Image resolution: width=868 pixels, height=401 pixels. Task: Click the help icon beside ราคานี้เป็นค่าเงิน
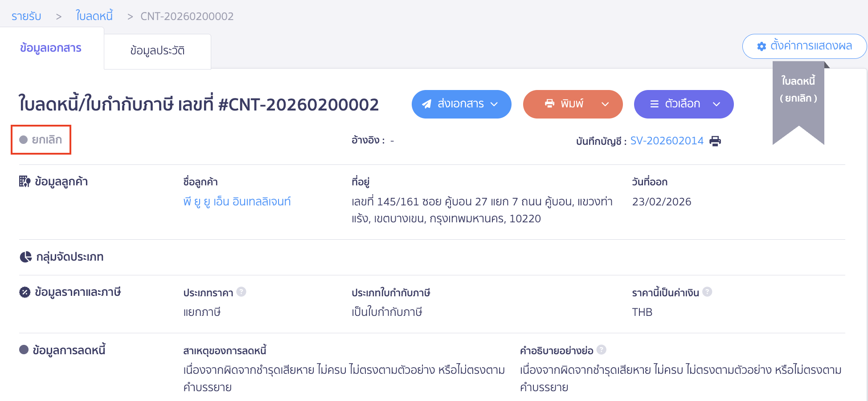[x=707, y=292]
